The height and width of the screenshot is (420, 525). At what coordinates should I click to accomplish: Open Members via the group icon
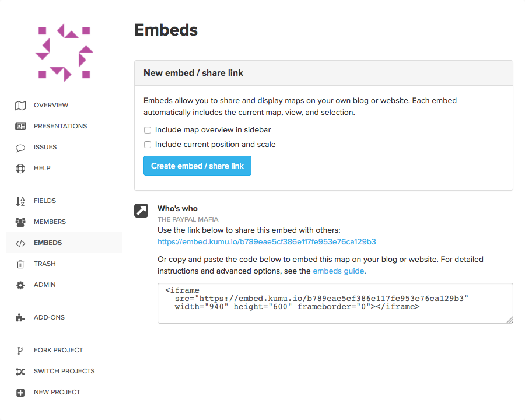(x=20, y=222)
